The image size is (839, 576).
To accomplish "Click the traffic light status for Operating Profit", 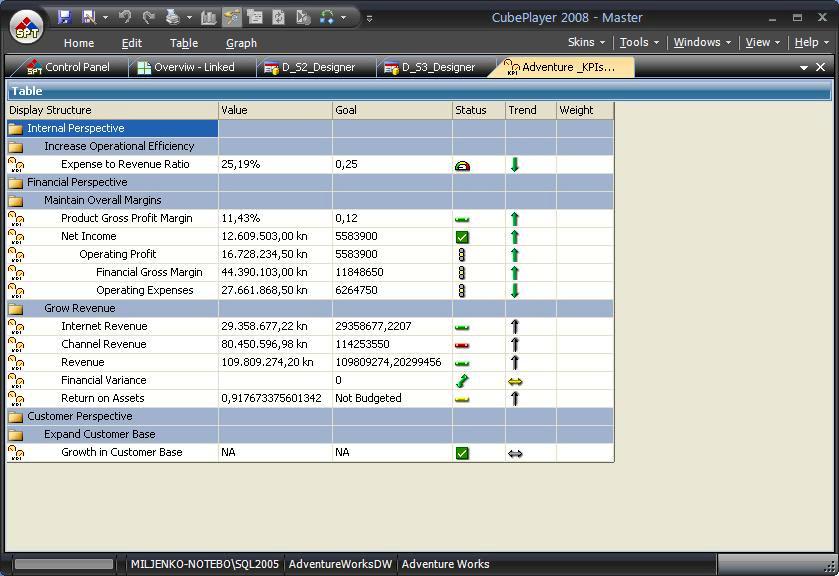I will click(x=462, y=255).
